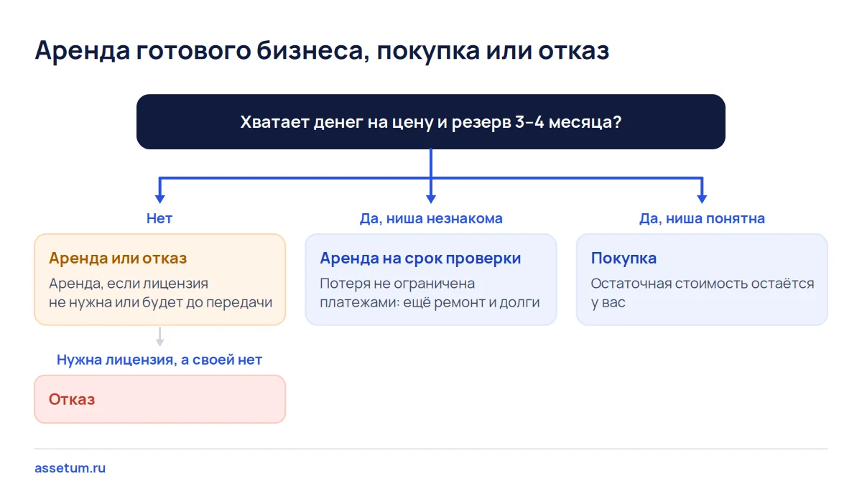Select the 'Аренда или отказ' card heading
Screen dimensions: 862x504
click(x=118, y=258)
